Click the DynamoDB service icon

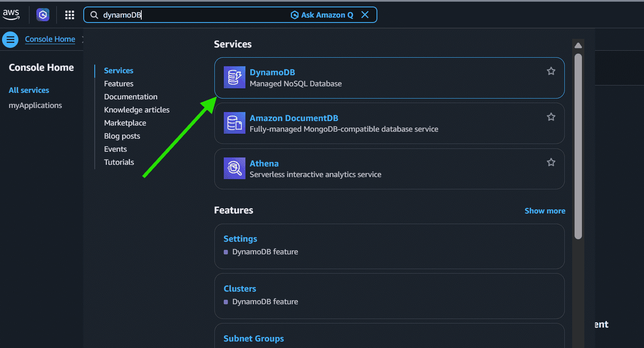pyautogui.click(x=234, y=77)
